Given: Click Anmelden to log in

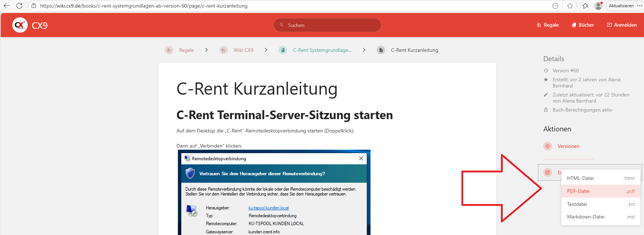Looking at the screenshot, I should pyautogui.click(x=622, y=25).
